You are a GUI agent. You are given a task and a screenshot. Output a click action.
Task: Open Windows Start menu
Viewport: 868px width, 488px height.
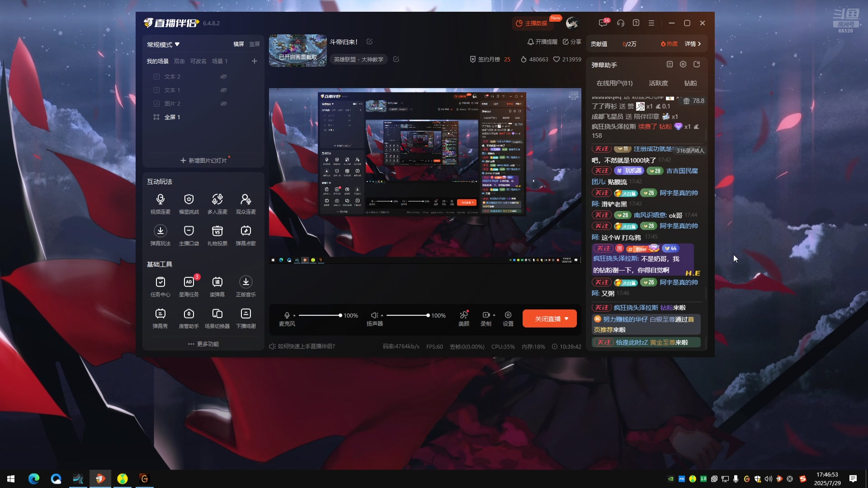(x=11, y=479)
